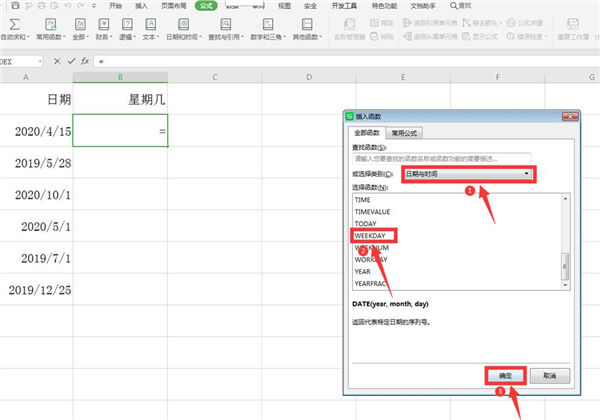Switch to the 常用公式 tab
This screenshot has width=600, height=420.
point(405,132)
